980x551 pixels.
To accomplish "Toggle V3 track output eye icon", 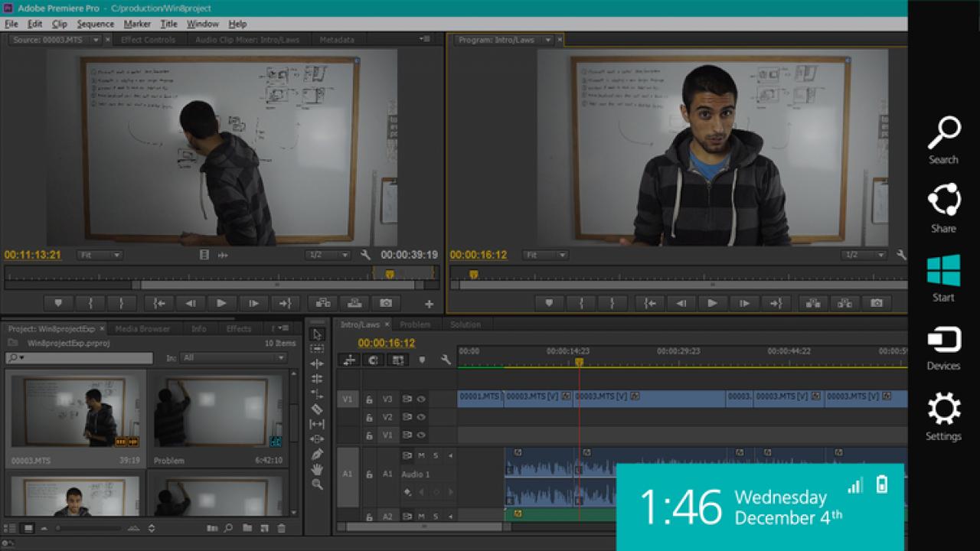I will [x=421, y=399].
